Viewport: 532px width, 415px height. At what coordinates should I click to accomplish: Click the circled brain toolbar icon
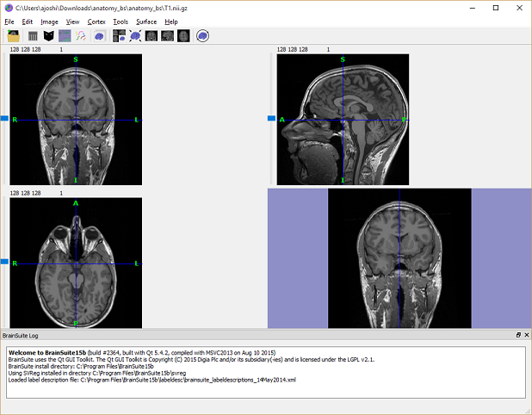click(202, 36)
